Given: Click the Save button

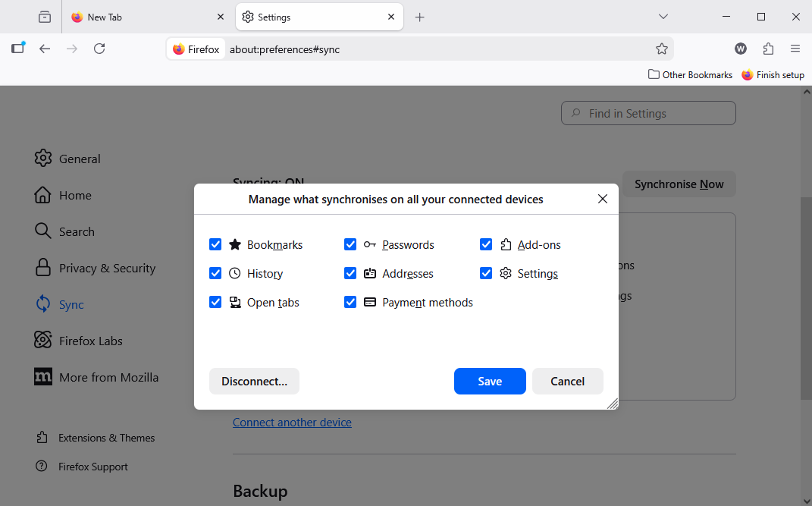Looking at the screenshot, I should pos(490,381).
